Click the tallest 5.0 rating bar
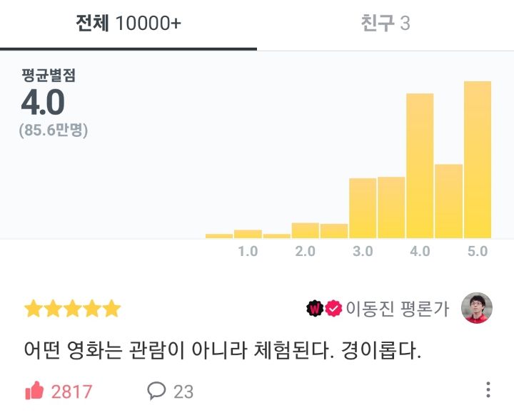514x420 pixels. point(478,160)
